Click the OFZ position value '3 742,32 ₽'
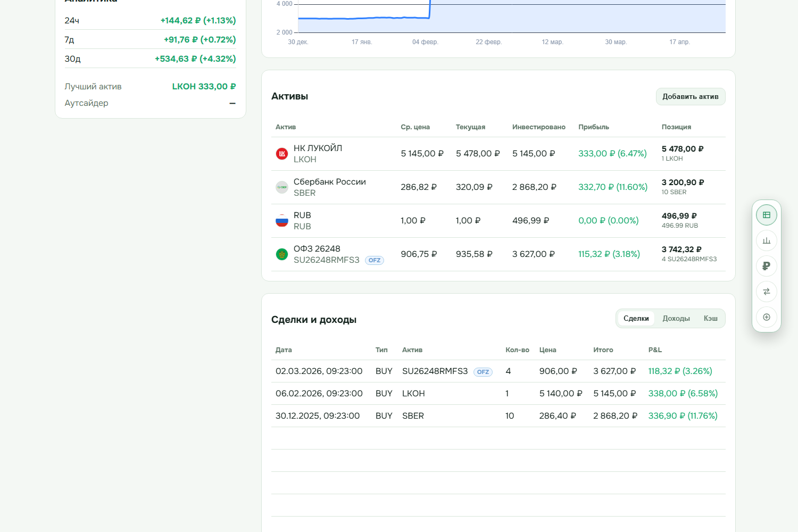The width and height of the screenshot is (798, 532). [x=681, y=250]
